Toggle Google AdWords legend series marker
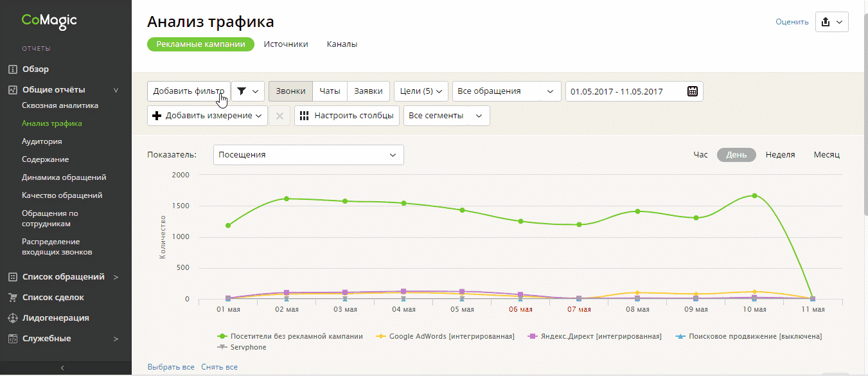The image size is (868, 376). coord(380,336)
